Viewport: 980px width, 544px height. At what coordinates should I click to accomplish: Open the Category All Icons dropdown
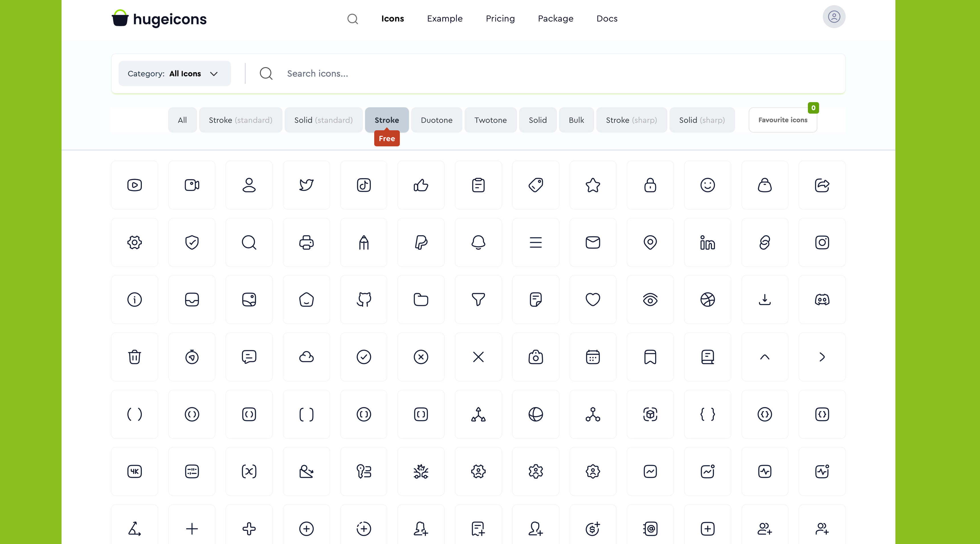174,73
